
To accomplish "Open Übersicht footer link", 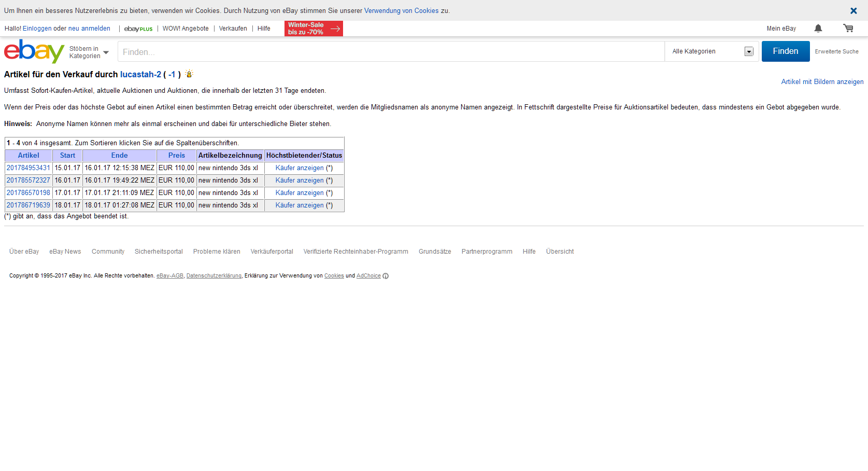I will (x=560, y=252).
